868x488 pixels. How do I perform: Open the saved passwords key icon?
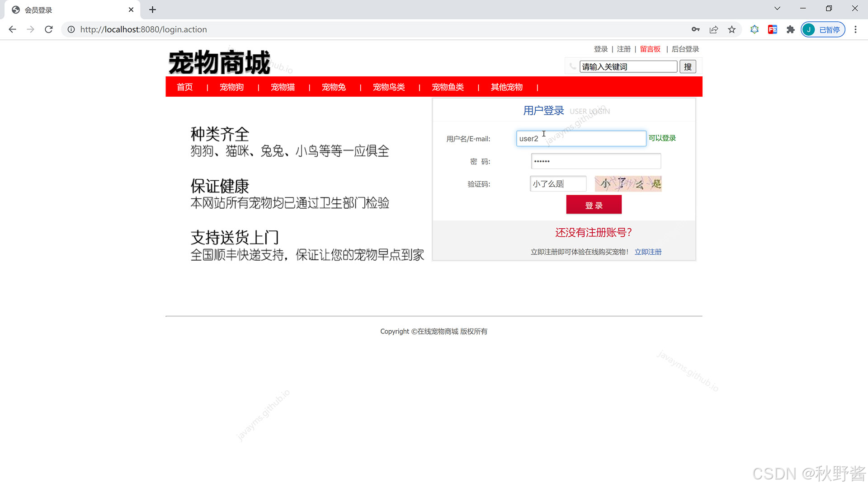tap(695, 29)
